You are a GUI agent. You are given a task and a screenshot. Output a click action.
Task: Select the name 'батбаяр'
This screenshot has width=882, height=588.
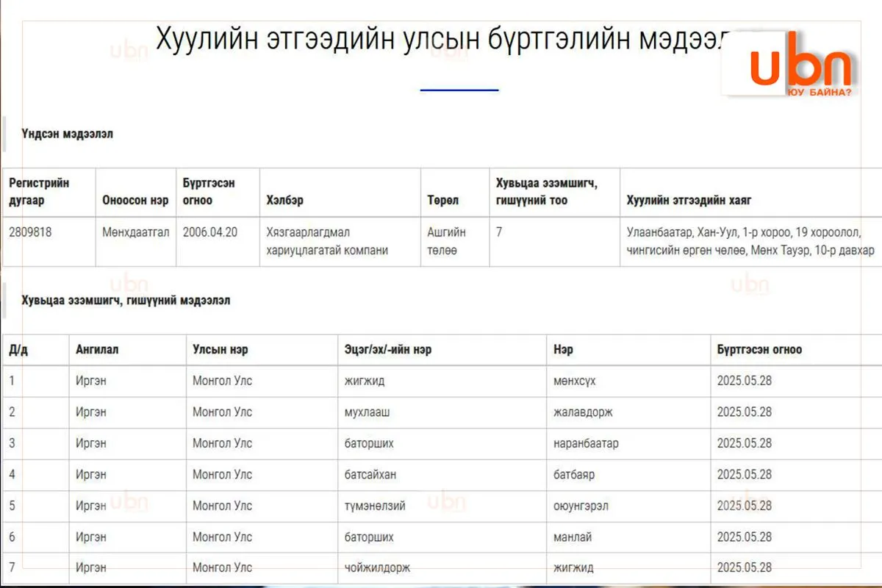tap(574, 475)
